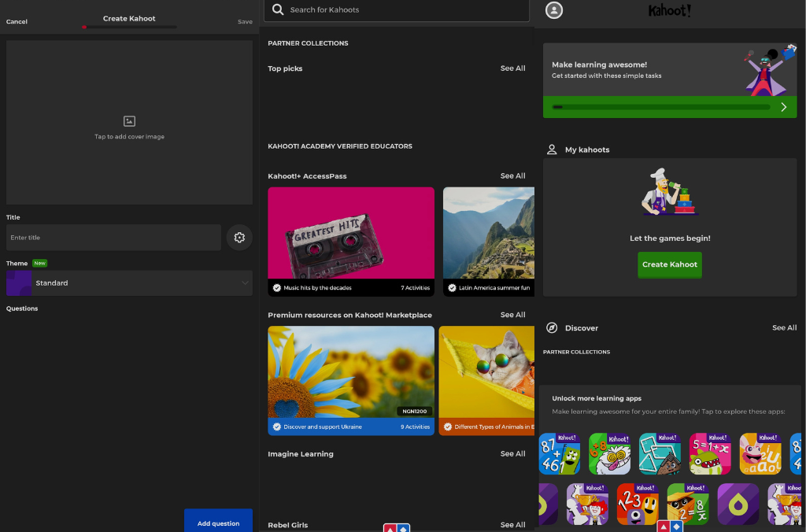See all in the Discover section

pos(785,327)
